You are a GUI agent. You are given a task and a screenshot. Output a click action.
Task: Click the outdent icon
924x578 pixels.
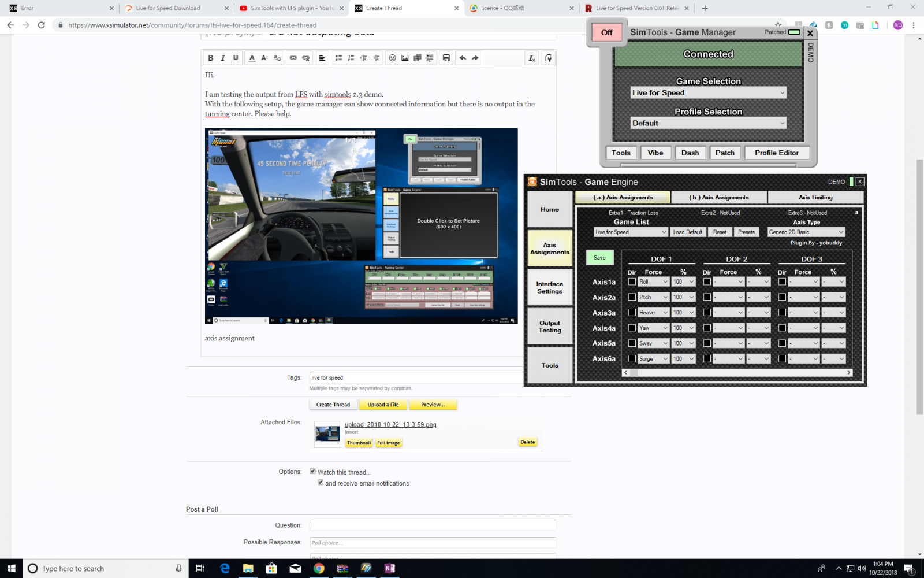pyautogui.click(x=364, y=58)
